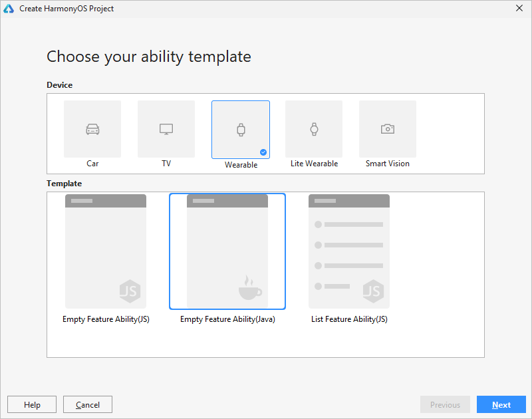Image resolution: width=532 pixels, height=419 pixels.
Task: Click the HarmonyOS app logo in title bar
Action: (x=9, y=9)
